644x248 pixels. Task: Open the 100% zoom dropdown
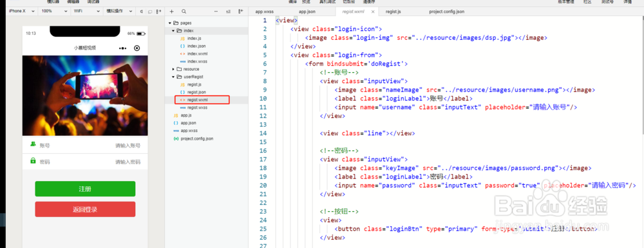coord(54,11)
